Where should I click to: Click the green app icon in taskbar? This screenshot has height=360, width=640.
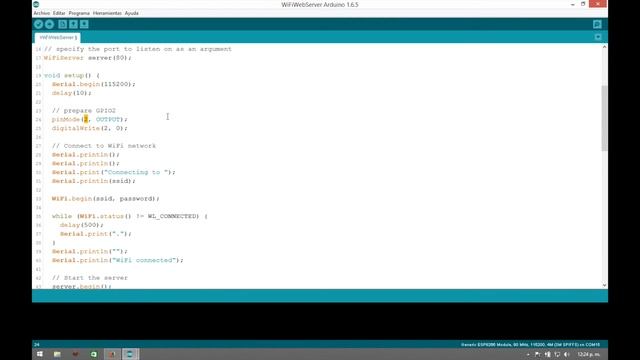pyautogui.click(x=93, y=354)
